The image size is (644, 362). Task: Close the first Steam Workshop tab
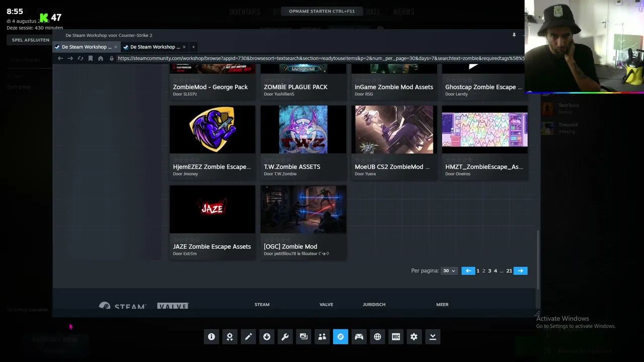coord(115,47)
